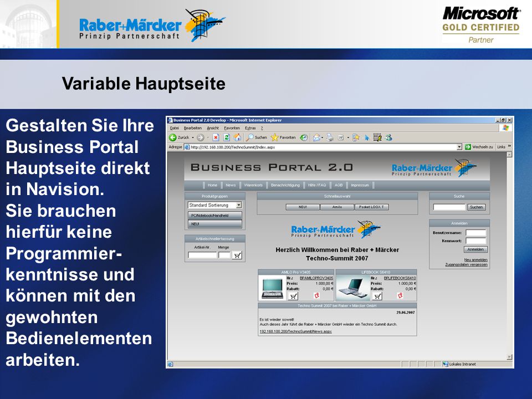This screenshot has height=399, width=532.
Task: Go to Home in portal navigation
Action: coord(212,185)
